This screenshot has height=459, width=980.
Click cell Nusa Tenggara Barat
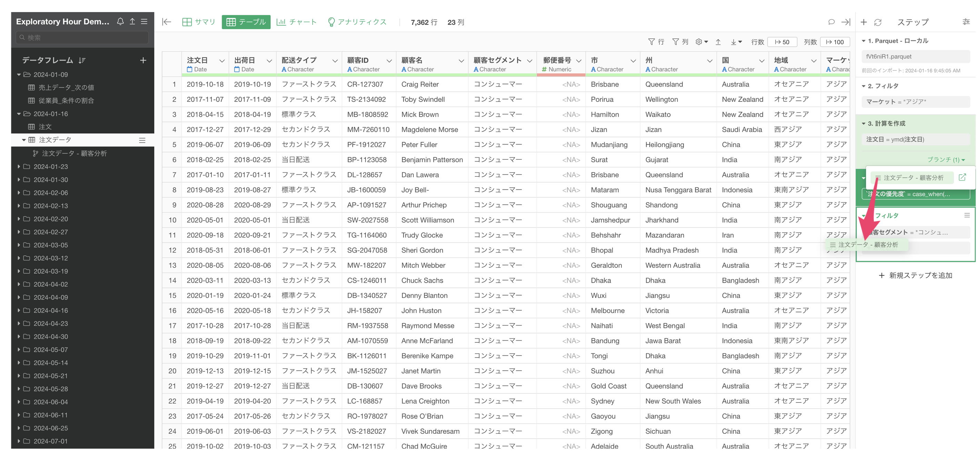coord(678,190)
